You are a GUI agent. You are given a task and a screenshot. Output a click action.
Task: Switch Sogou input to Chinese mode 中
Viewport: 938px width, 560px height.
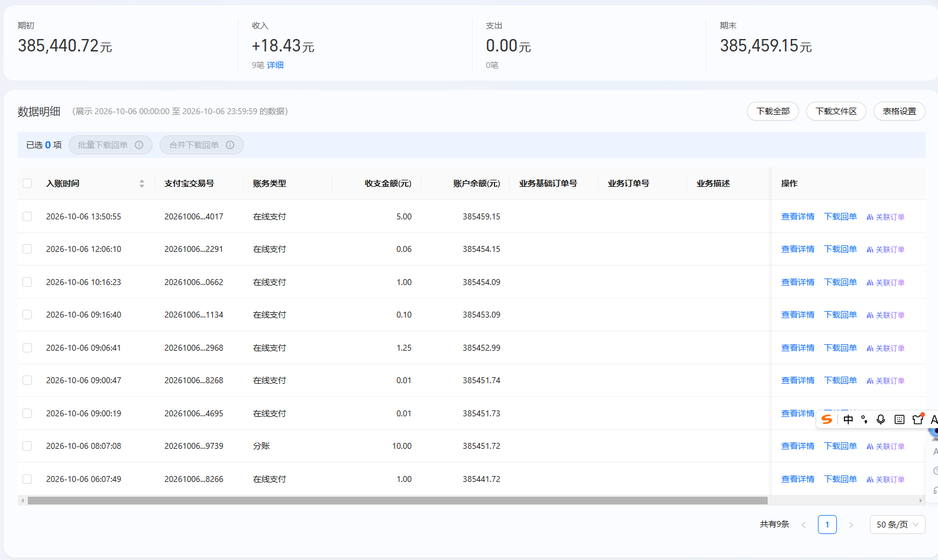click(848, 419)
